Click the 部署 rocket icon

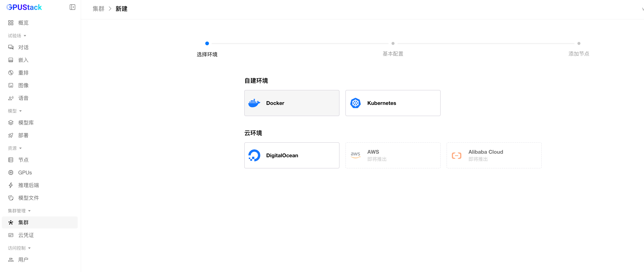[x=11, y=135]
